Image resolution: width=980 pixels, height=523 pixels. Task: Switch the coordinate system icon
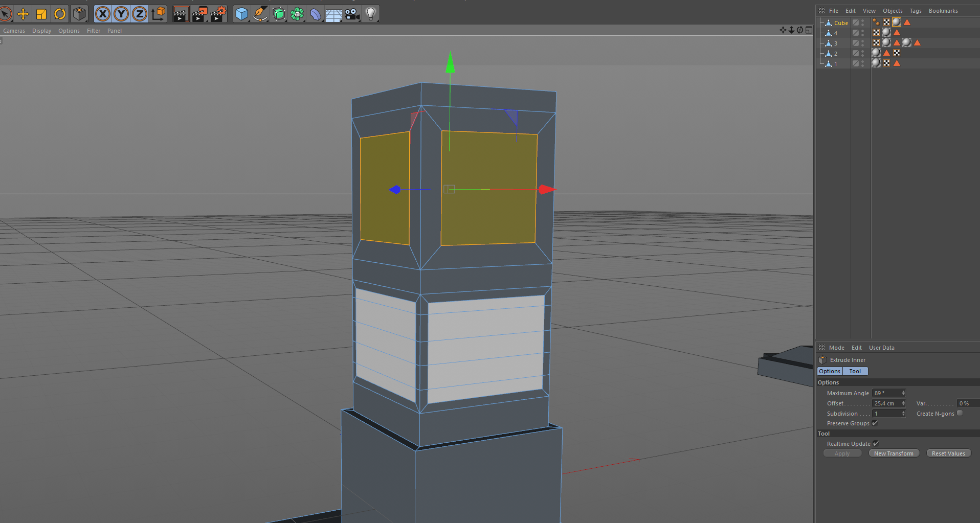click(159, 14)
